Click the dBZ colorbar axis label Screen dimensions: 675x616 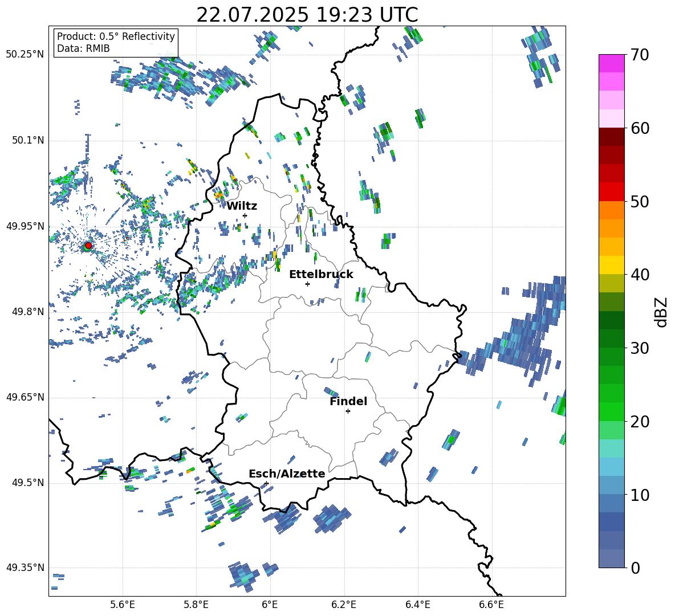click(662, 312)
